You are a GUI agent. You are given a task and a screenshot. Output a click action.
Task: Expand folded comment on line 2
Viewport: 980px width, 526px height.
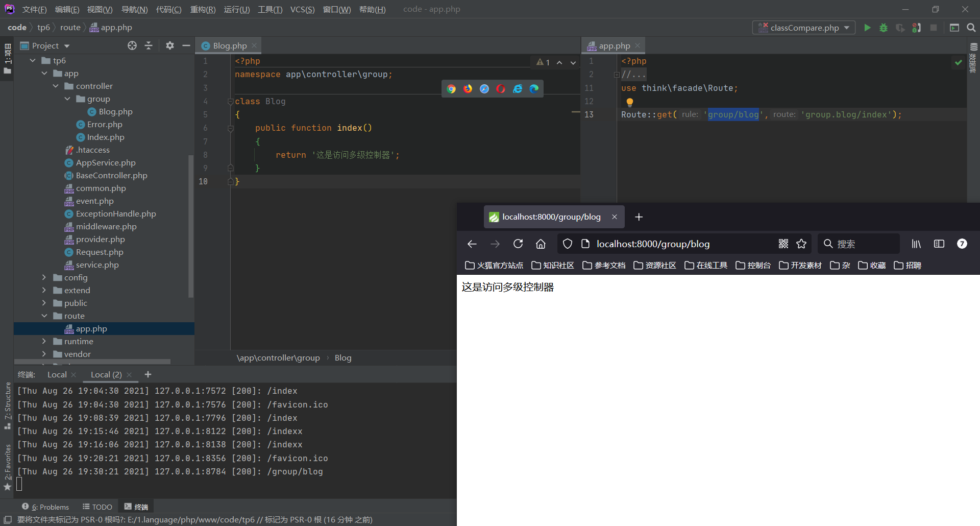click(x=616, y=75)
